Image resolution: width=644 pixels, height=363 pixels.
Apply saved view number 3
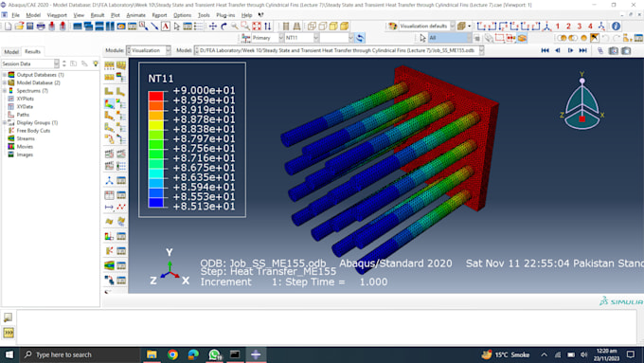coord(580,26)
